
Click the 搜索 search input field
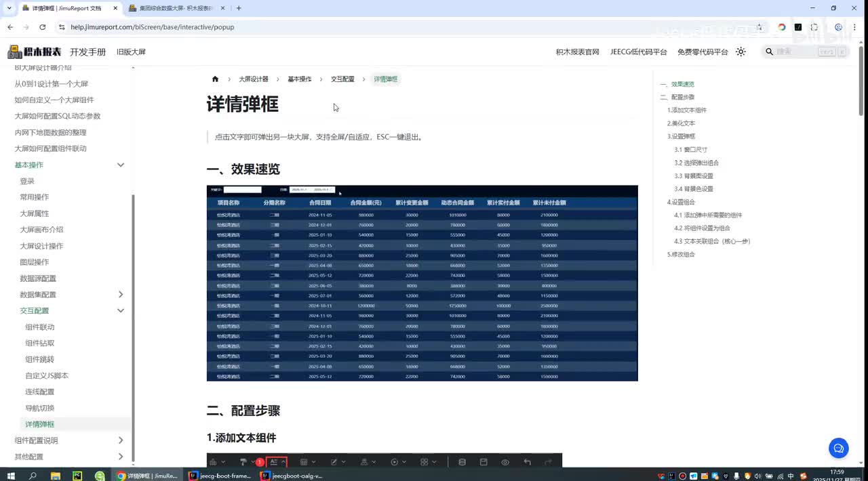coord(804,51)
